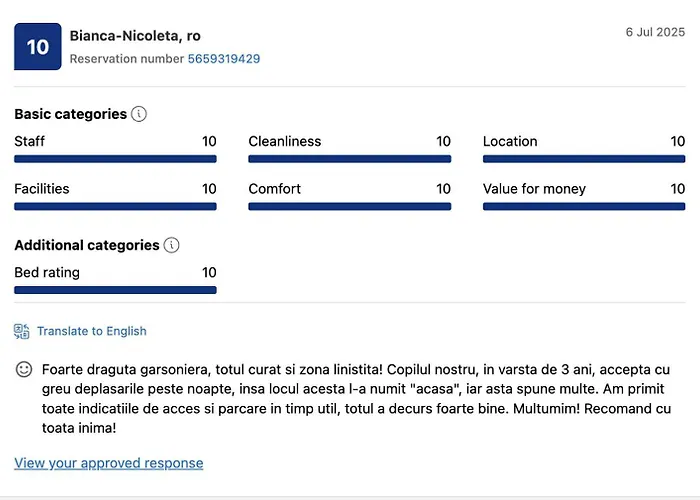Click the Cleanliness rating bar
Image resolution: width=700 pixels, height=500 pixels.
tap(349, 159)
